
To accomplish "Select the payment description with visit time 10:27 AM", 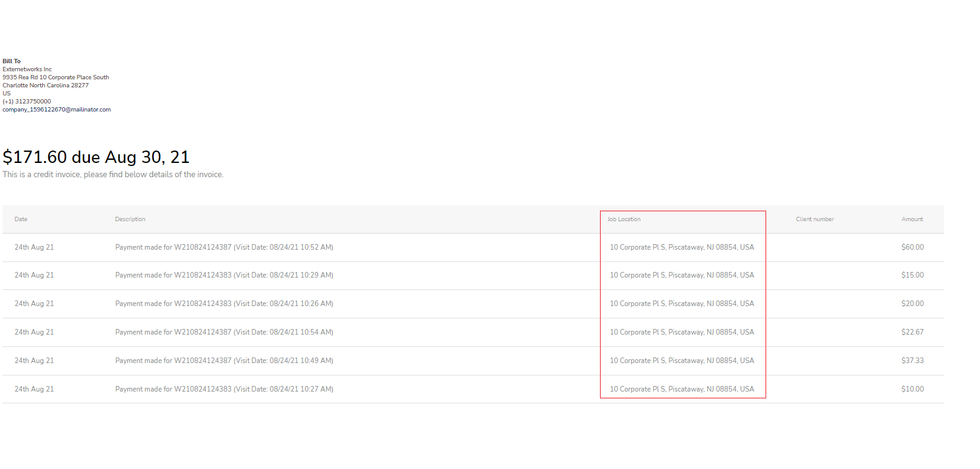I will click(x=224, y=389).
